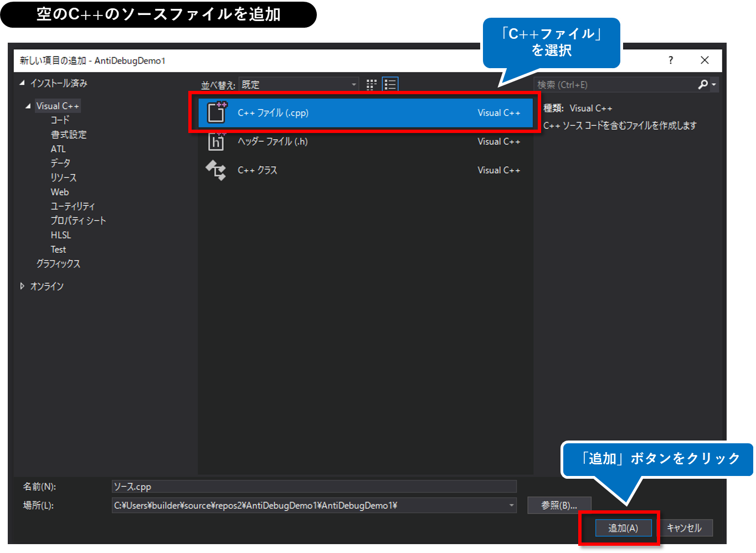
Task: Select the データ category
Action: pyautogui.click(x=60, y=163)
